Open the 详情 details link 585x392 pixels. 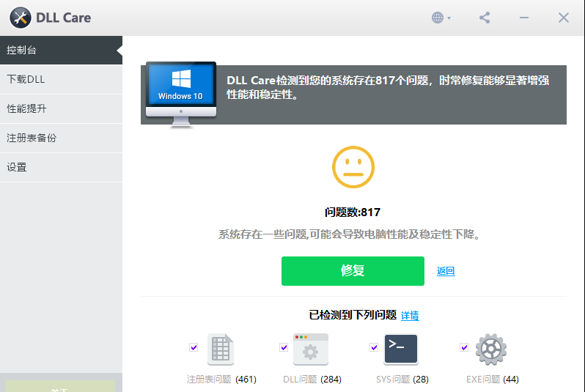(410, 316)
